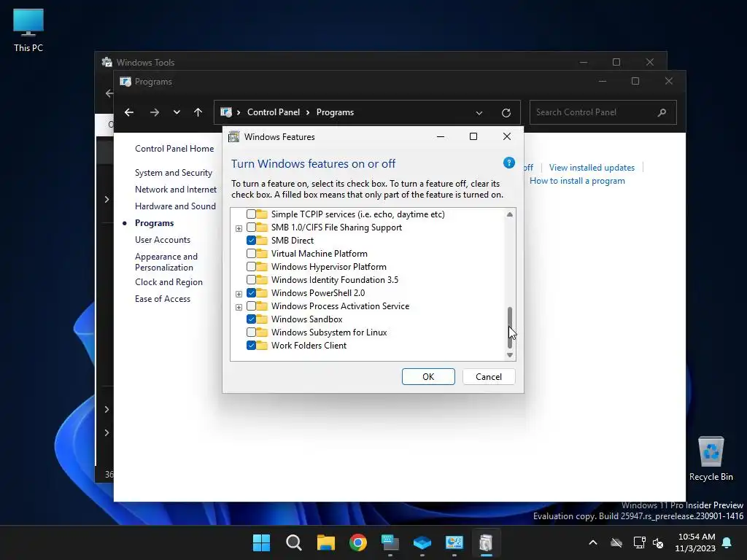Click OK in Windows Features
This screenshot has width=747, height=560.
[428, 377]
